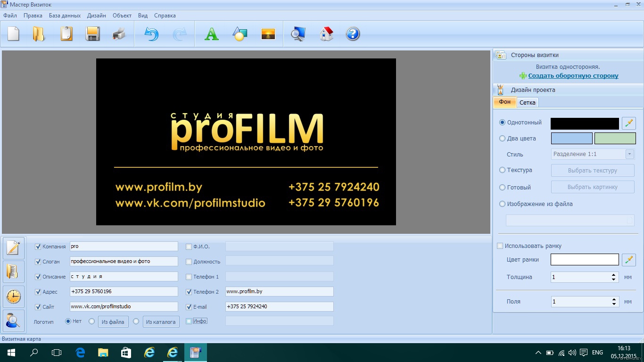The width and height of the screenshot is (644, 362).
Task: Open the Справка menu
Action: [x=165, y=16]
